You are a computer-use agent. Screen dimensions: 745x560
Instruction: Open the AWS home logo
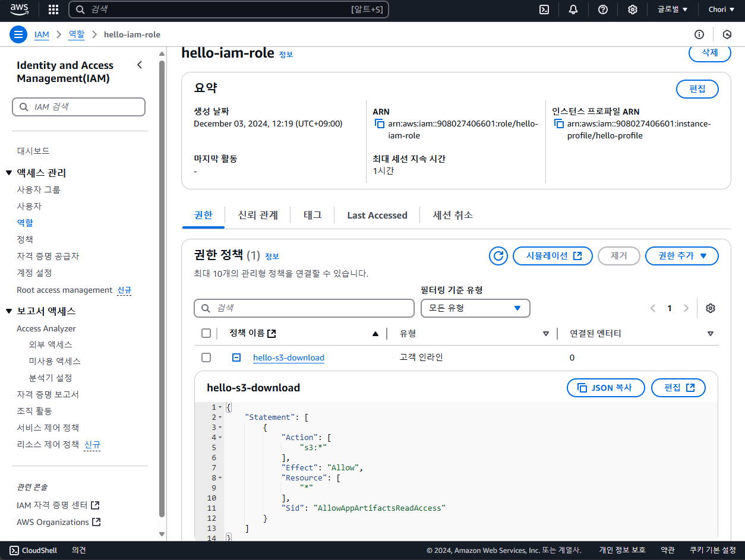[19, 10]
